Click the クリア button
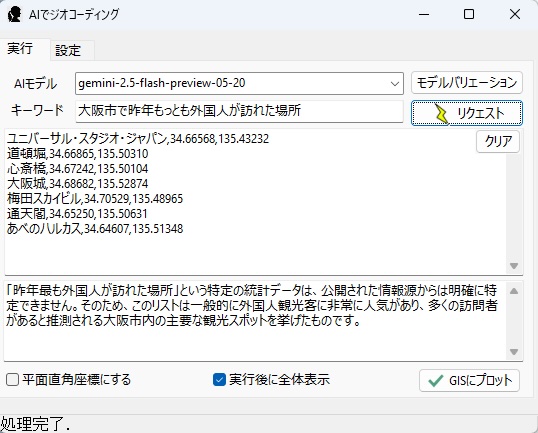538x433 pixels. coord(498,141)
